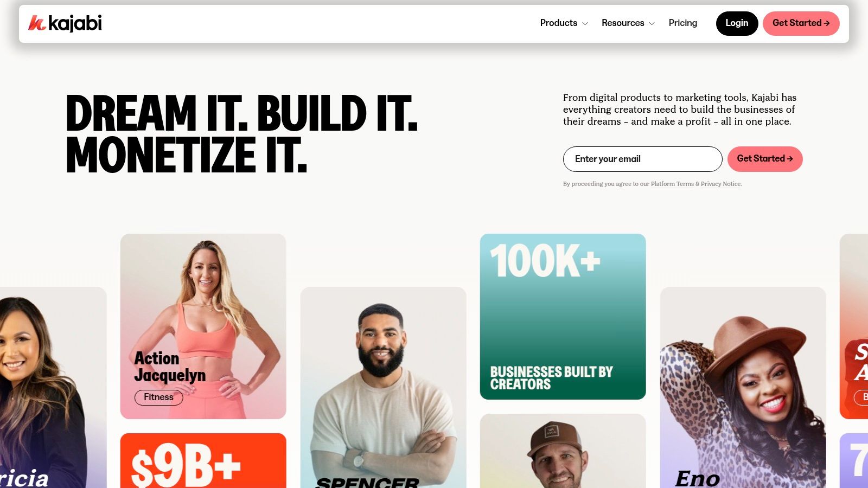Expand the Resources dropdown chevron
868x488 pixels.
click(652, 23)
